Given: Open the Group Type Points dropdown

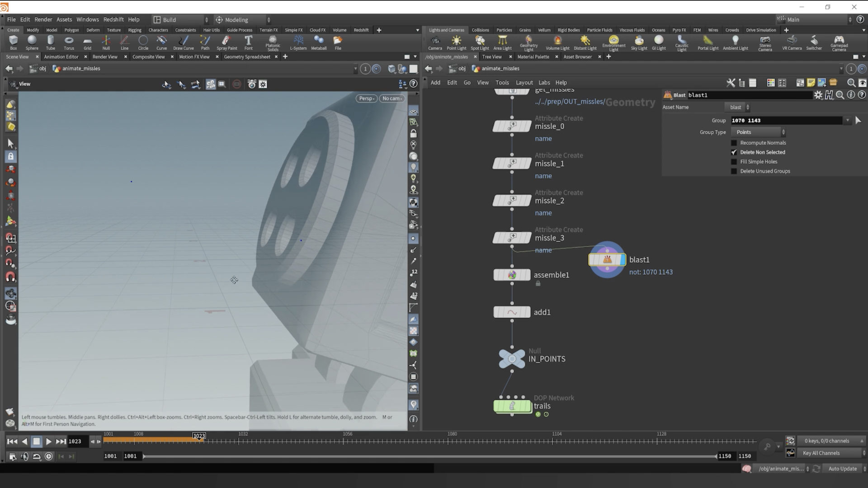Looking at the screenshot, I should (759, 132).
